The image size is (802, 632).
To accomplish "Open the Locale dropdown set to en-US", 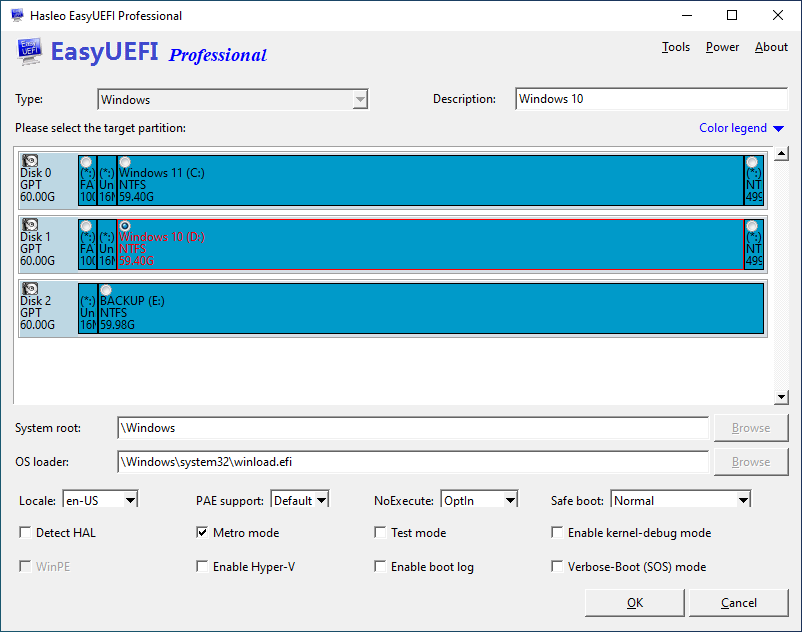I will (x=100, y=500).
